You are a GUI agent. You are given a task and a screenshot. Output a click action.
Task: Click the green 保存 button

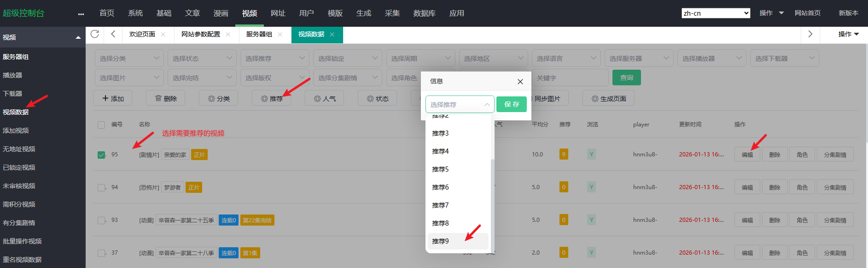pyautogui.click(x=511, y=104)
